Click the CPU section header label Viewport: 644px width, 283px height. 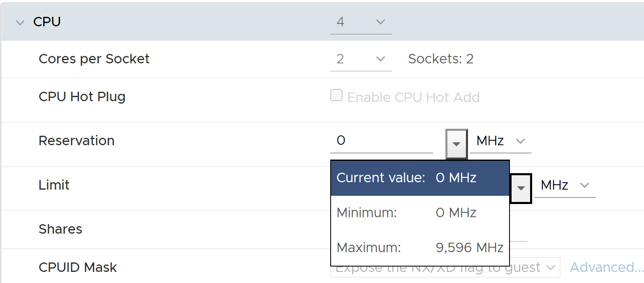[x=47, y=22]
